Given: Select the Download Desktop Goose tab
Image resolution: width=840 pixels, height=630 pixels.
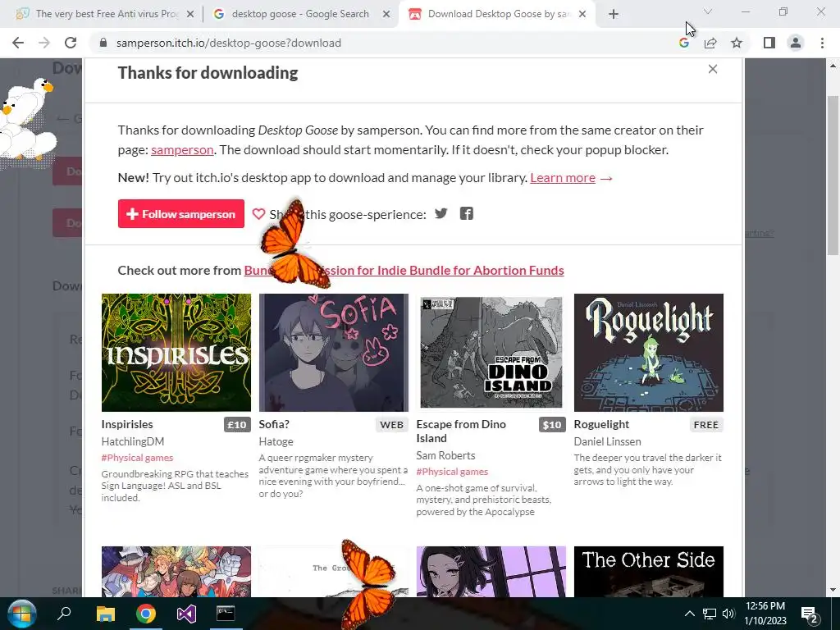Looking at the screenshot, I should pyautogui.click(x=496, y=14).
